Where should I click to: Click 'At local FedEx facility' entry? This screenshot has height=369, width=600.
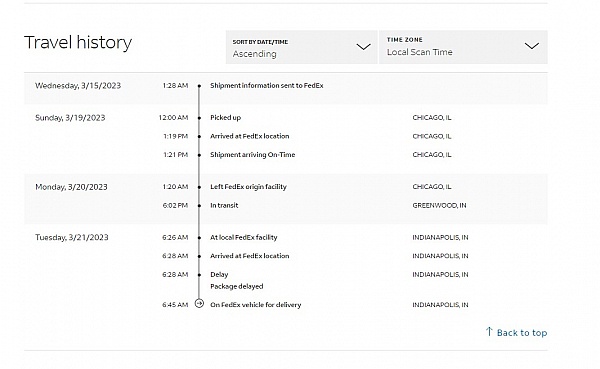tap(244, 237)
